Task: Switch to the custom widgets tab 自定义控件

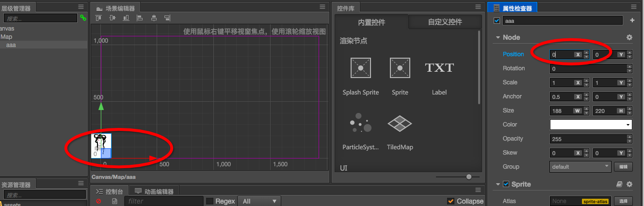Action: 445,22
